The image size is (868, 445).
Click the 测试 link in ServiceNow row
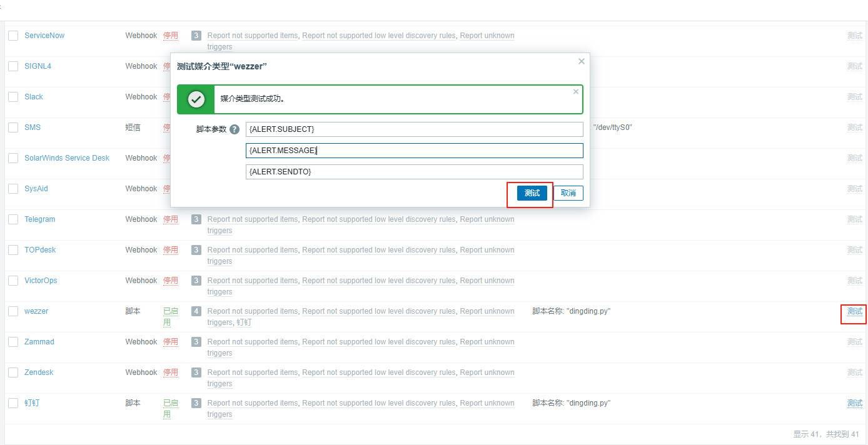point(855,36)
